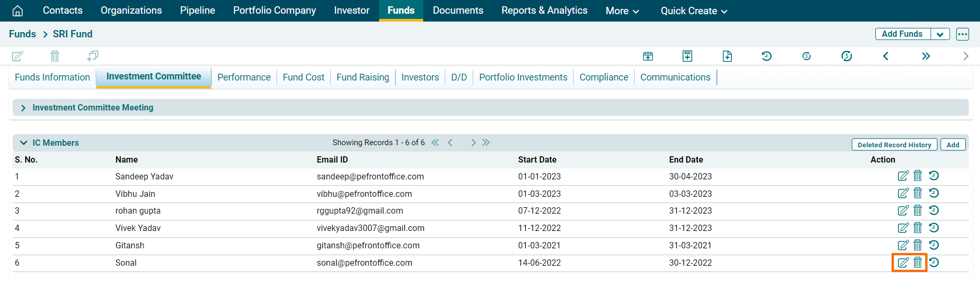Click the add document icon in toolbar
980x282 pixels.
click(x=727, y=56)
